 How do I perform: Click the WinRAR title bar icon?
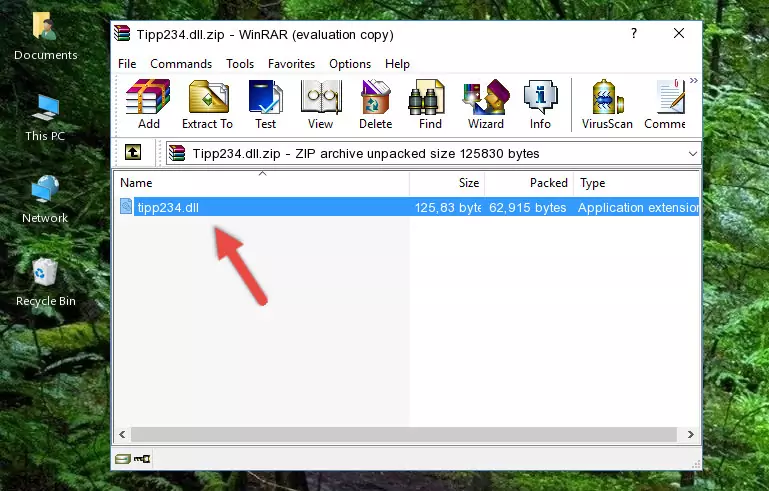click(x=122, y=33)
